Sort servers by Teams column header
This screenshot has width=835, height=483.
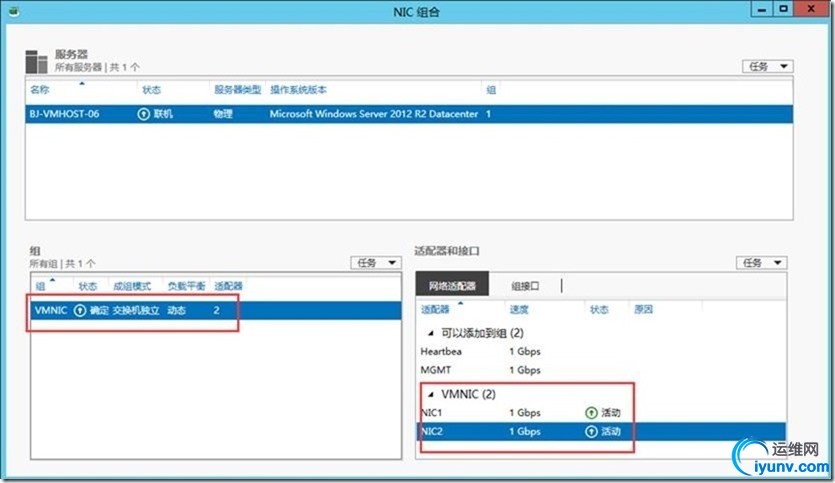pyautogui.click(x=491, y=89)
